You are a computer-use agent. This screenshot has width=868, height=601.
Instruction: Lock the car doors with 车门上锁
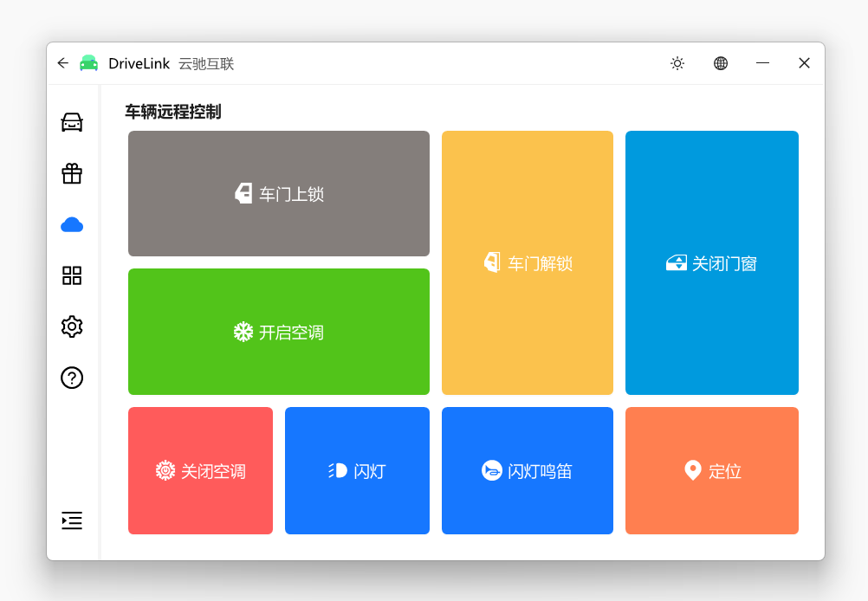278,193
